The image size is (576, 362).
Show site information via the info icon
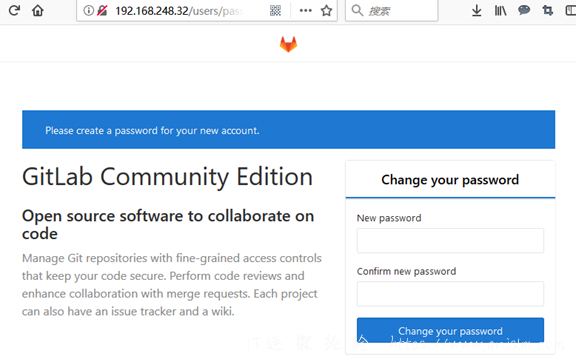pyautogui.click(x=89, y=10)
